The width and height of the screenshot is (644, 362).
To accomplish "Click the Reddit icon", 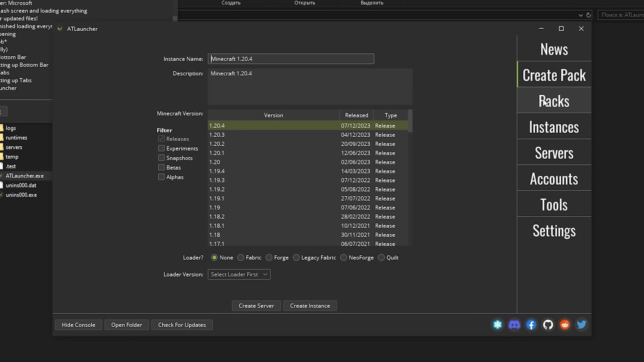I will [565, 325].
